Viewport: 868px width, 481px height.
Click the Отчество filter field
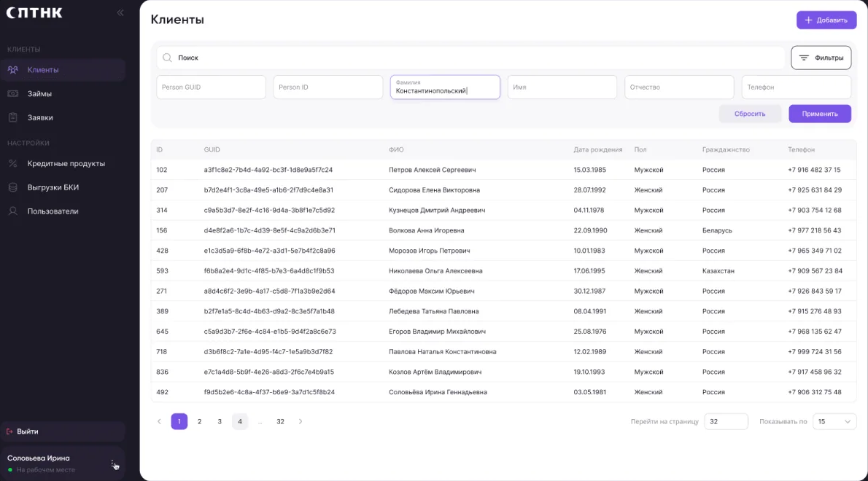pyautogui.click(x=679, y=87)
